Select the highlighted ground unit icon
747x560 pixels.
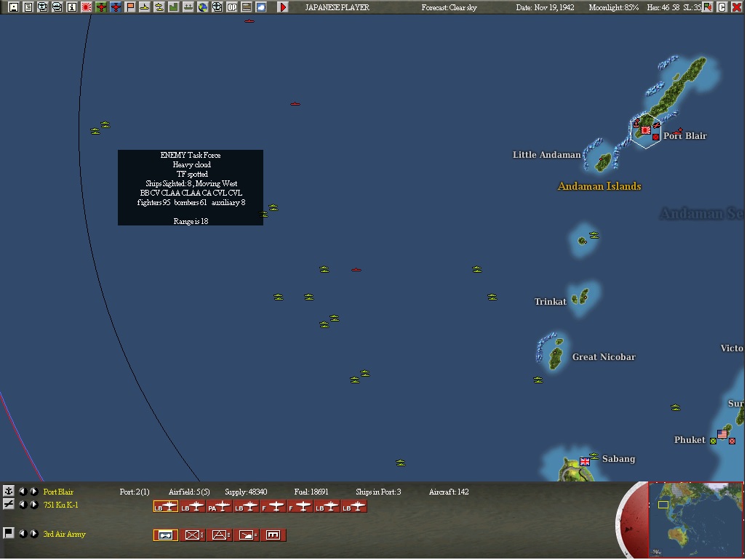point(166,536)
